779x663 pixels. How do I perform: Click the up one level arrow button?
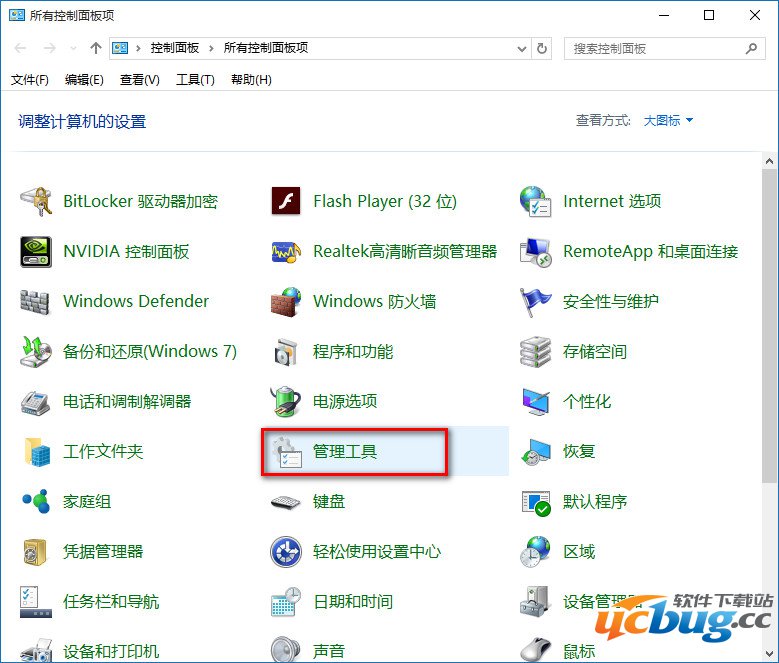(96, 48)
